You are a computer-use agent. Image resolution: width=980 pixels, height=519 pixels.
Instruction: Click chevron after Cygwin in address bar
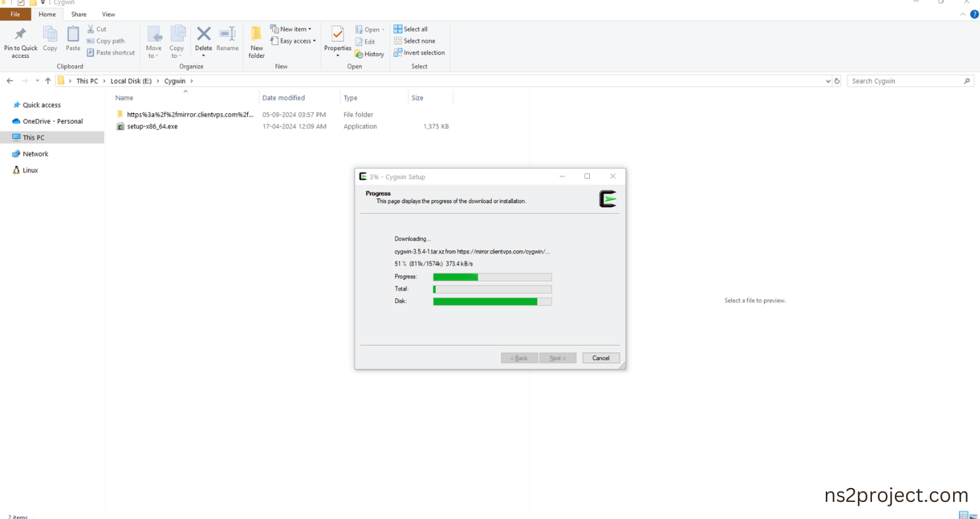[192, 81]
